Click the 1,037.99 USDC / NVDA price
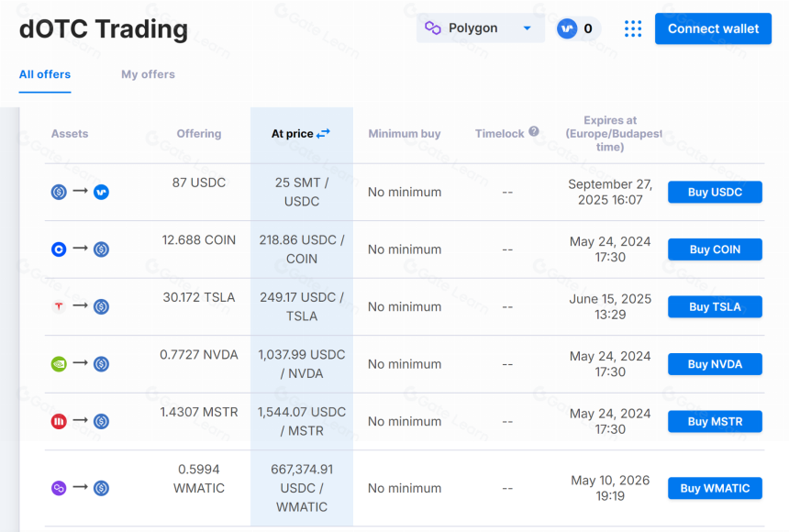789x532 pixels. pos(302,364)
